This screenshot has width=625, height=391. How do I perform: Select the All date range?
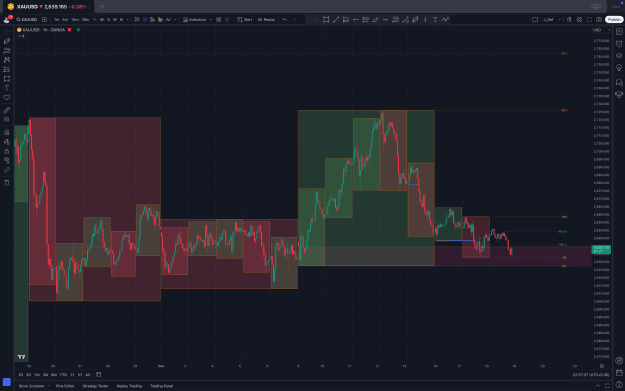tap(88, 375)
